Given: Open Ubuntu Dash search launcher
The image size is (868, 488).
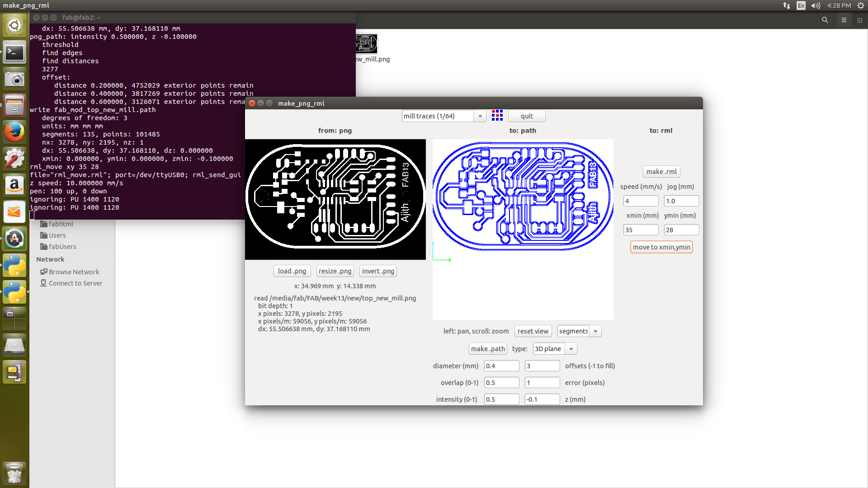Looking at the screenshot, I should point(14,25).
